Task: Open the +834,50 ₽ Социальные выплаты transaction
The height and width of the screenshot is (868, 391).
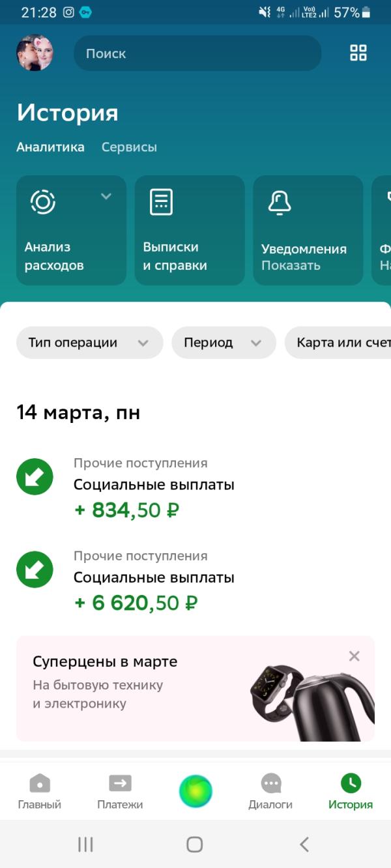Action: pyautogui.click(x=195, y=488)
